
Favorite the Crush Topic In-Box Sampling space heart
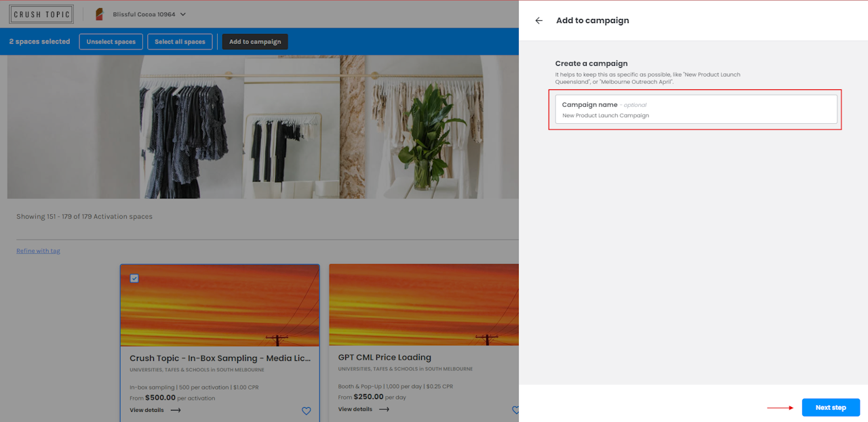point(306,410)
